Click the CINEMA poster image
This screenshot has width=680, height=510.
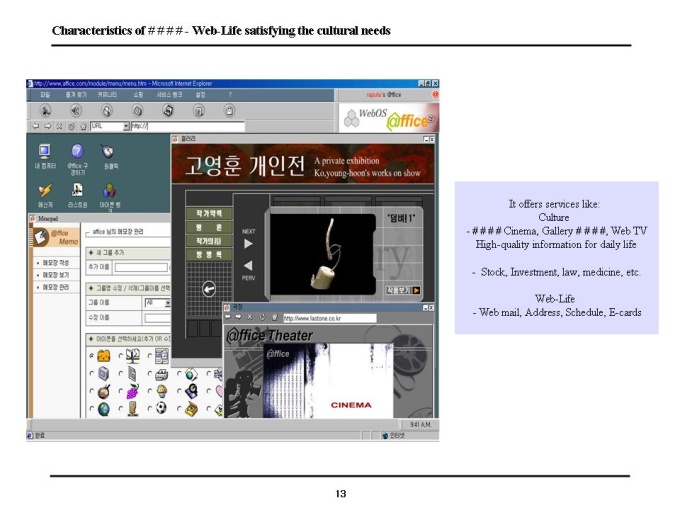pyautogui.click(x=328, y=381)
